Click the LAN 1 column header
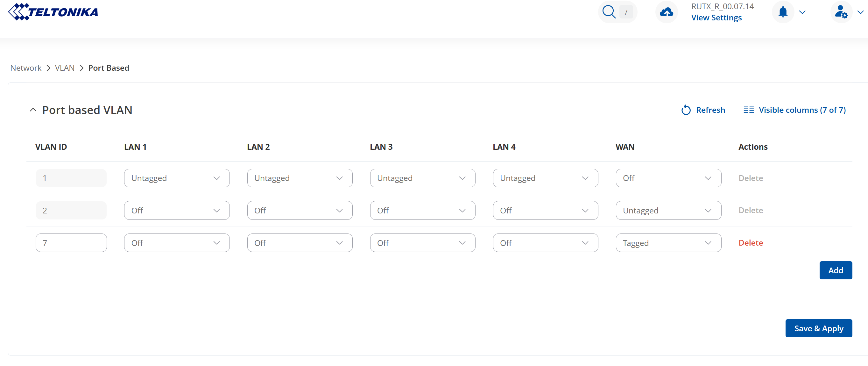The height and width of the screenshot is (366, 868). [135, 147]
